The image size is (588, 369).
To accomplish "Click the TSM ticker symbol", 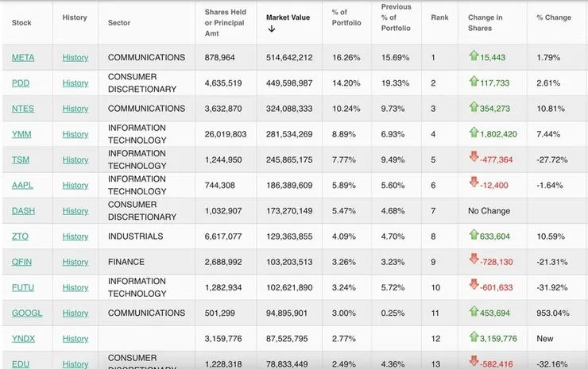I will (x=21, y=160).
